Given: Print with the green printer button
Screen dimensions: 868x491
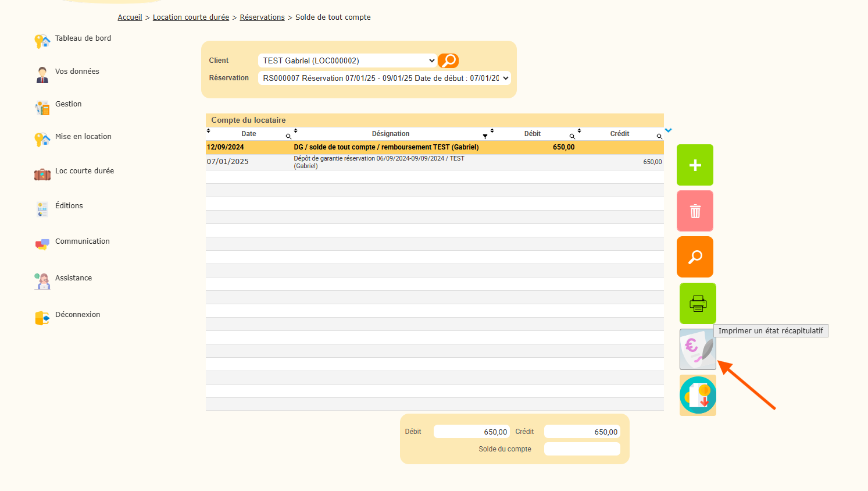Looking at the screenshot, I should (x=698, y=304).
